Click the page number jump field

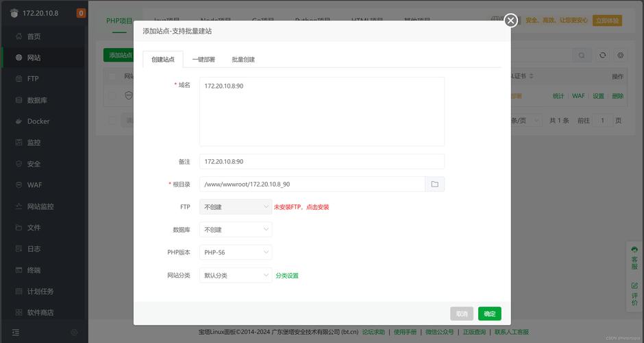[602, 121]
